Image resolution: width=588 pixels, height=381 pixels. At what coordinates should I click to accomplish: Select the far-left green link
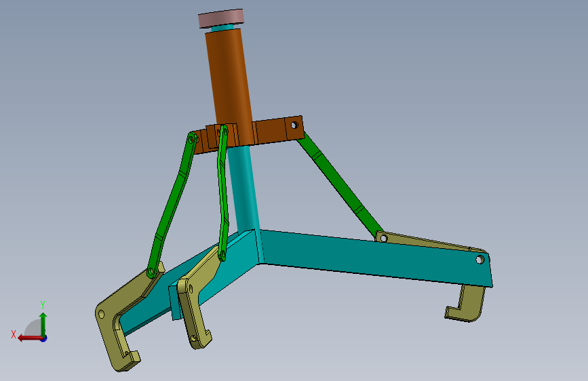click(172, 205)
